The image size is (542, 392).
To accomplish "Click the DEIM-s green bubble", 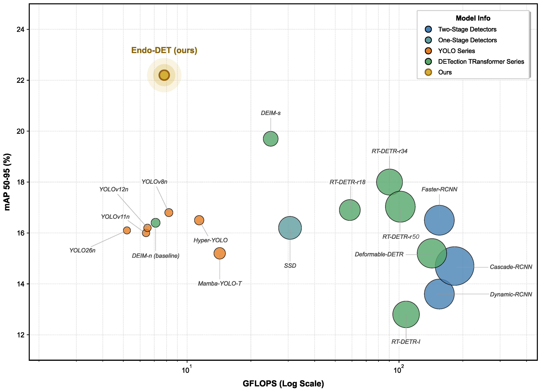I will point(271,139).
